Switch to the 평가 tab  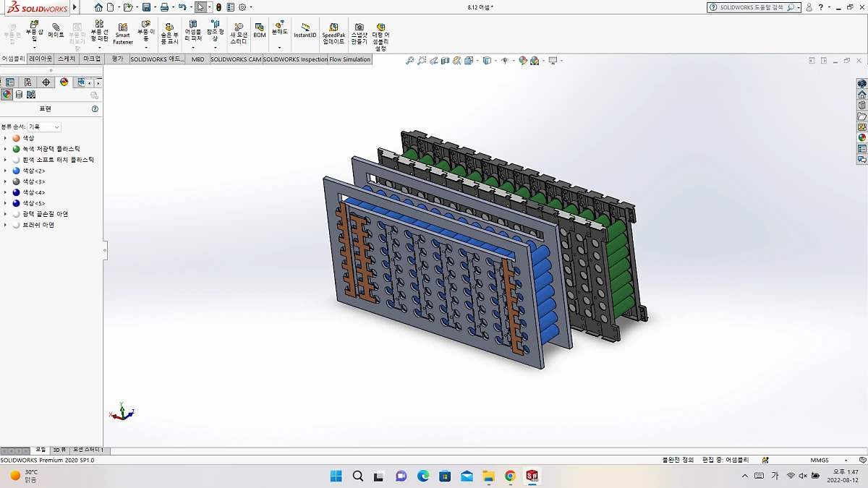(118, 59)
